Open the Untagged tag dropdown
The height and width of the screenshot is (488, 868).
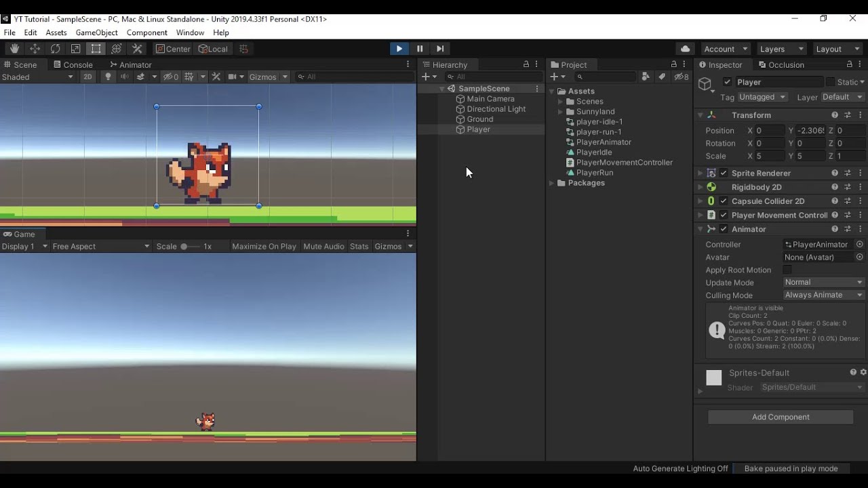[762, 97]
